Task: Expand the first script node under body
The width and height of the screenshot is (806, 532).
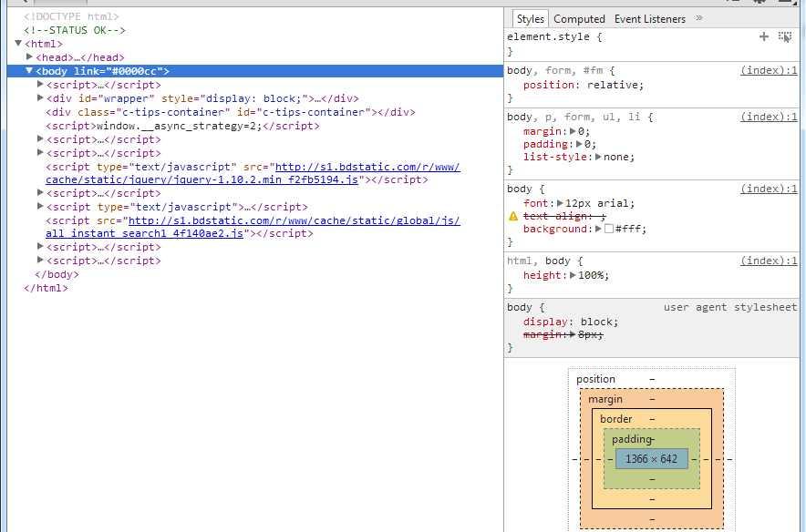Action: tap(41, 84)
